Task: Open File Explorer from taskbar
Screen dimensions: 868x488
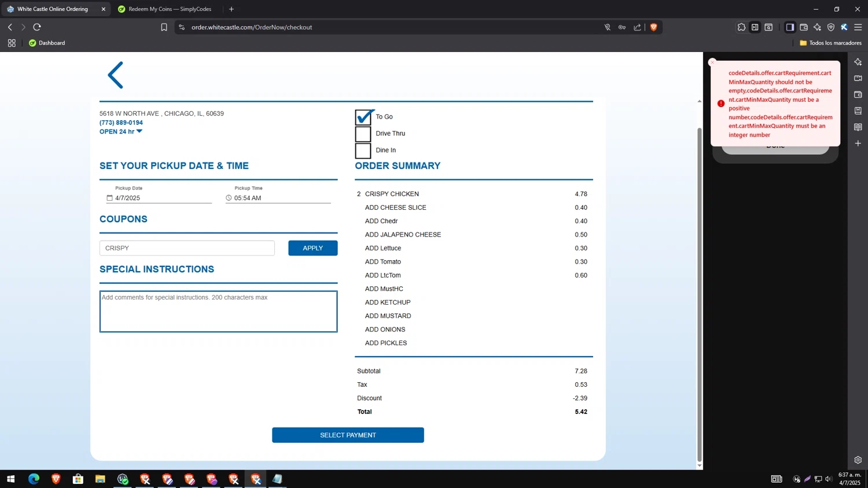Action: pos(100,479)
